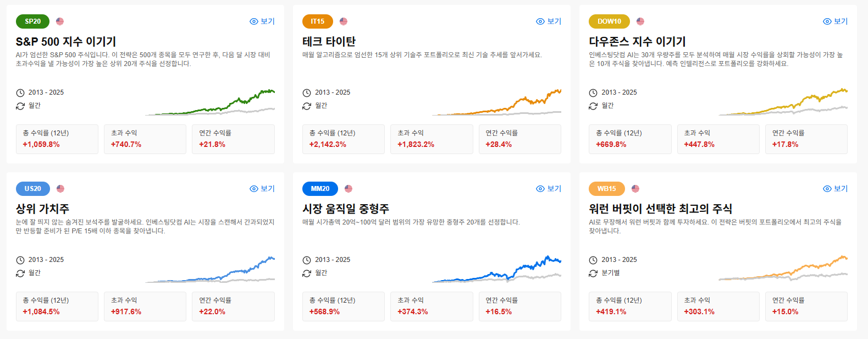
Task: Click the 테크 타이탄 performance chart
Action: tap(496, 102)
